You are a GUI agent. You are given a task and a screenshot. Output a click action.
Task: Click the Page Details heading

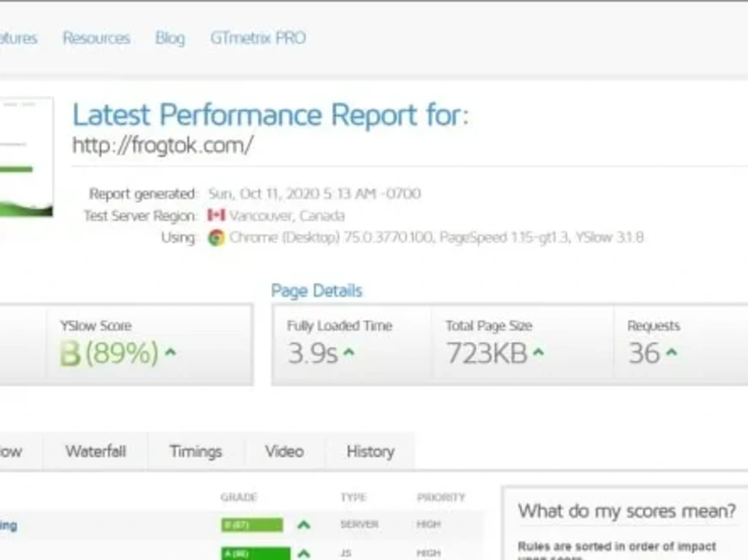[316, 291]
